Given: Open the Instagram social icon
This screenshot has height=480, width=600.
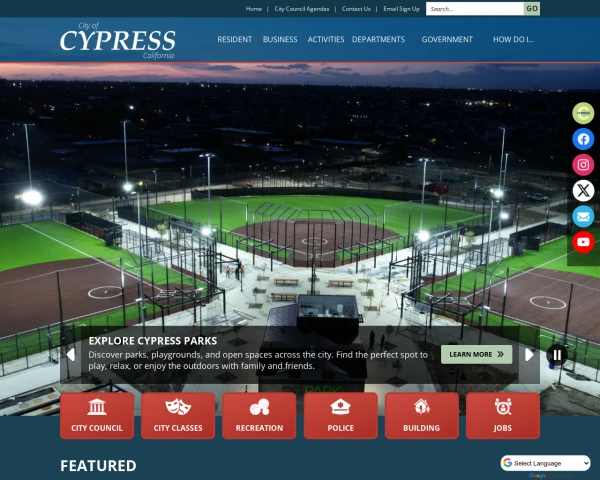Looking at the screenshot, I should 583,165.
